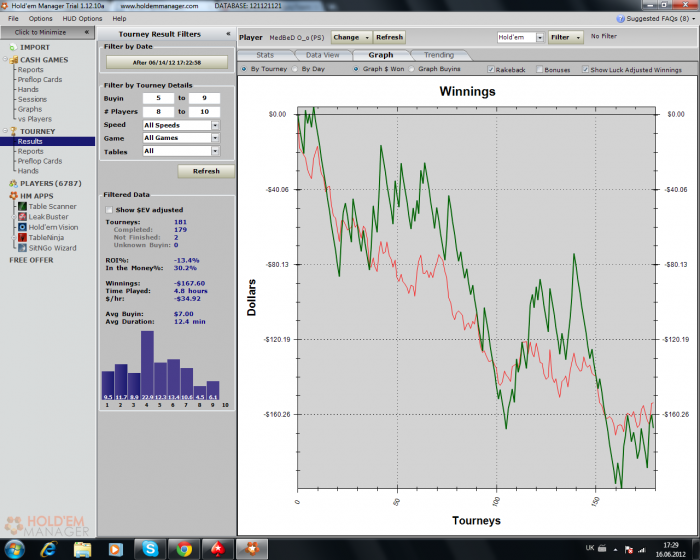Switch to the Trending tab
The image size is (700, 560).
[439, 55]
